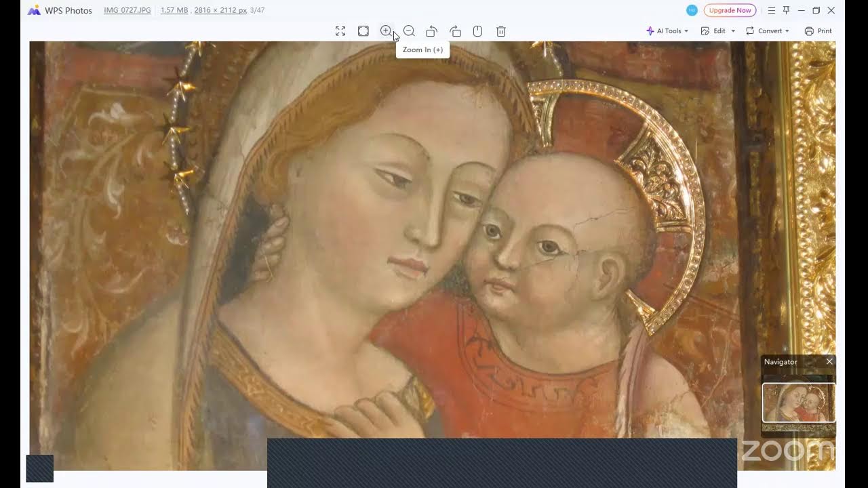Image resolution: width=868 pixels, height=488 pixels.
Task: Click the 1.57 MB file size text
Action: 174,10
